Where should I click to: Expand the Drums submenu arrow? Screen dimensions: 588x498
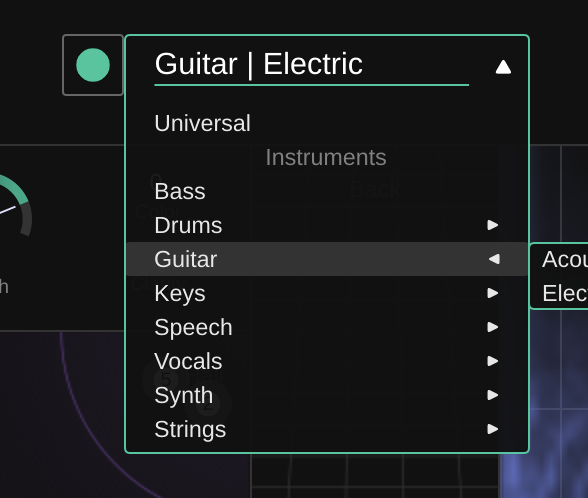(493, 225)
